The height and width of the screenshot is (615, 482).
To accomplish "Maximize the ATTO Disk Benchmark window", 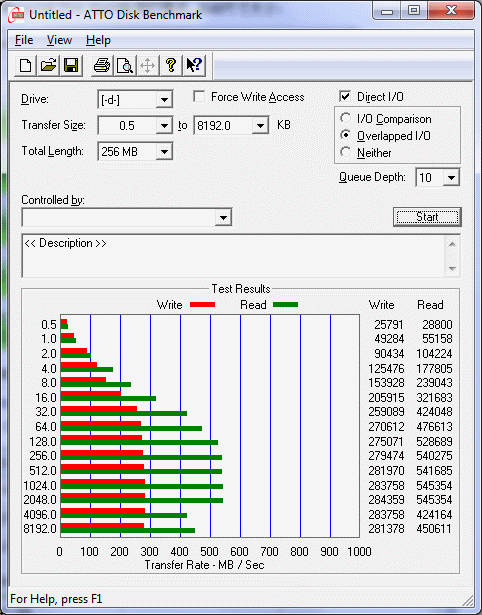I will tap(414, 10).
